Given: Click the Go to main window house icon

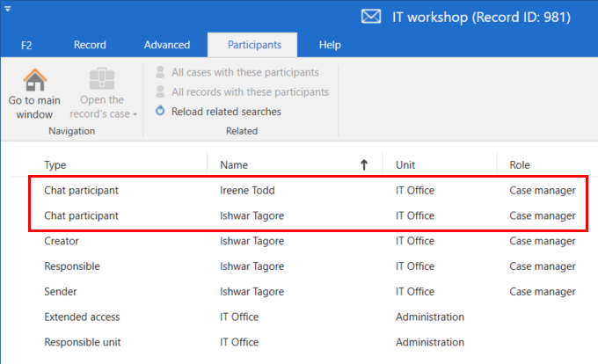Looking at the screenshot, I should pos(35,80).
